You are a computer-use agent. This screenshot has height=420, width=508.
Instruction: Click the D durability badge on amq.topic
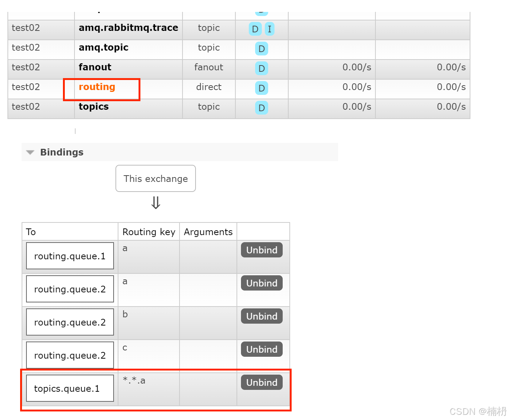pos(261,49)
